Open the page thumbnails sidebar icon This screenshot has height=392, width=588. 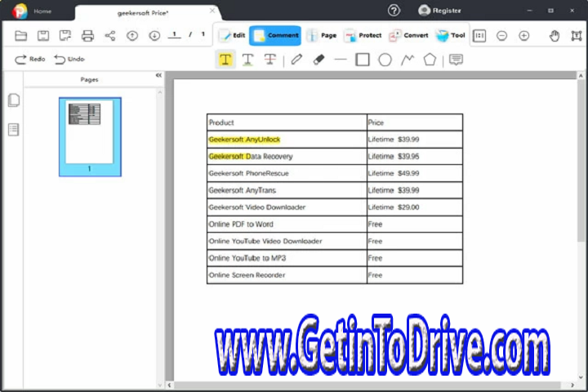pyautogui.click(x=14, y=100)
